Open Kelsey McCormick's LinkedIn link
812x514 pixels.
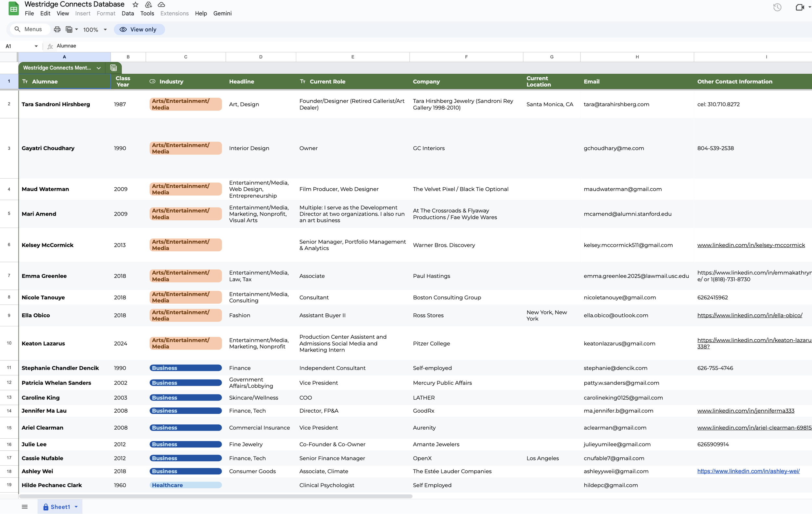[x=751, y=245]
